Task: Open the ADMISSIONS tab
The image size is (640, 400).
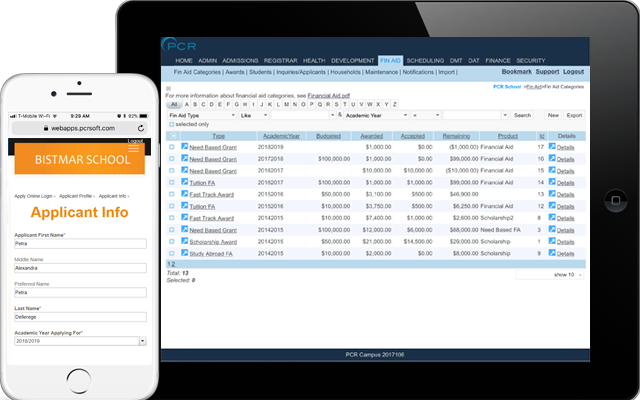Action: coord(240,60)
